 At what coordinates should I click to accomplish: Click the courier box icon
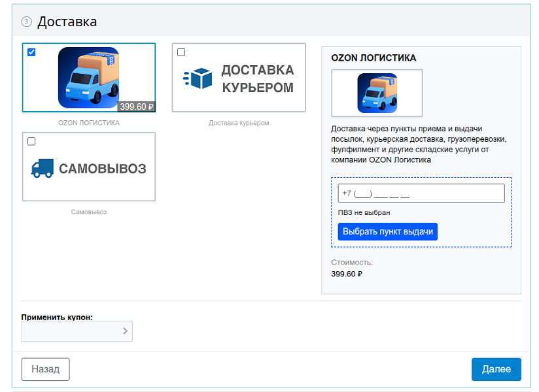[x=198, y=78]
